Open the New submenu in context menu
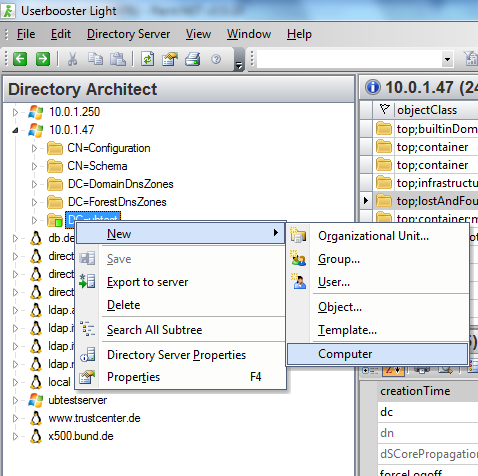This screenshot has width=478, height=476. [180, 233]
